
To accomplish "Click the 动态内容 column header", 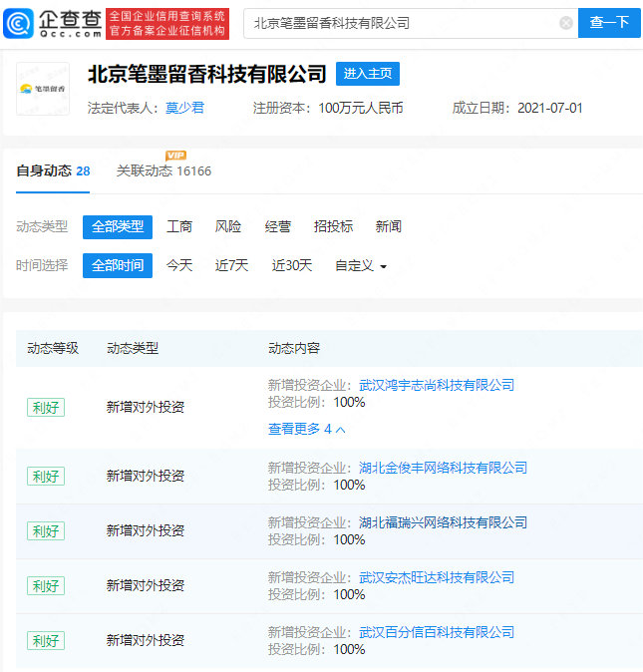I will click(x=294, y=348).
